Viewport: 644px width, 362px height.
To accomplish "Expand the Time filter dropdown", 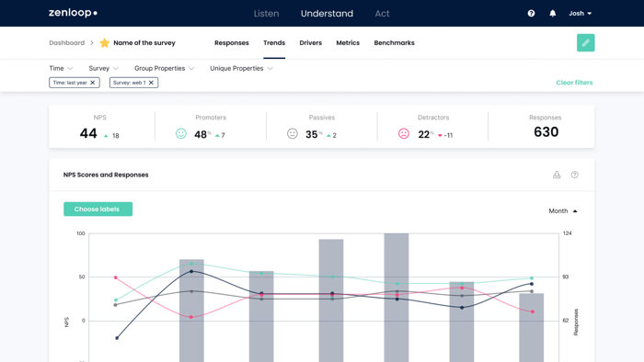I will [x=61, y=68].
